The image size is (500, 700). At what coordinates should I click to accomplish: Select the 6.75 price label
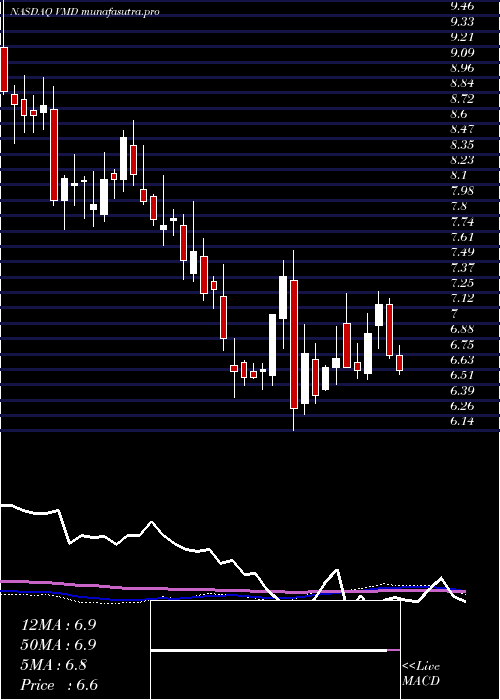(x=462, y=345)
